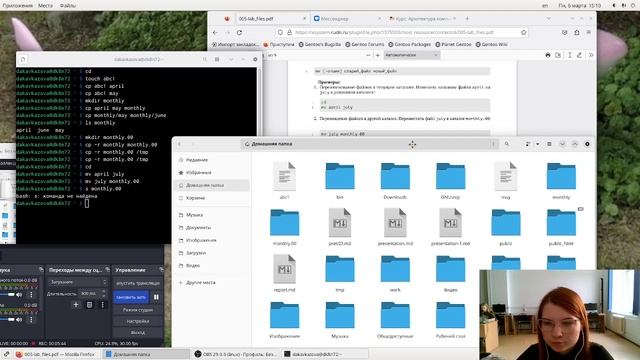Mute the lower audio channel in OBS mixer

[19, 320]
